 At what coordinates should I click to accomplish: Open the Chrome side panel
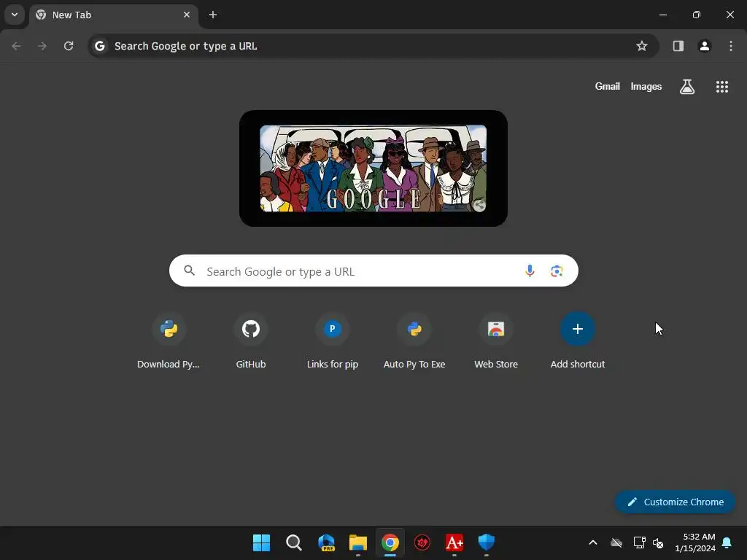678,46
